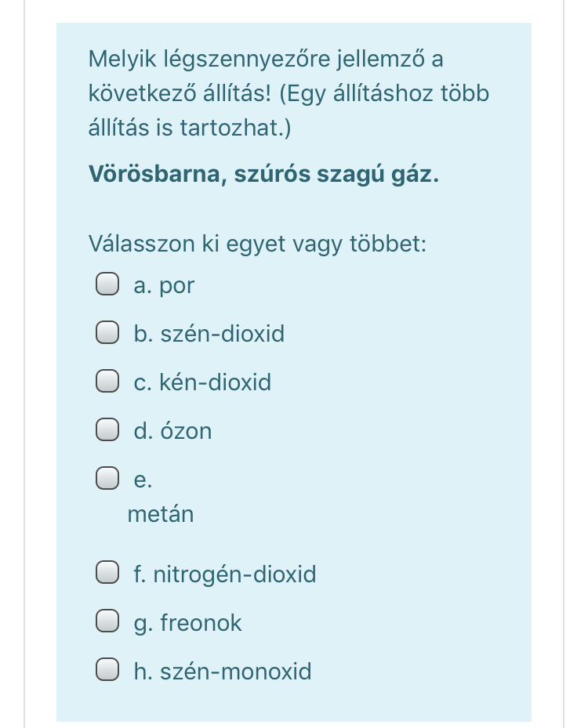Check the 'f. nitrogén-dioxid' checkbox

[x=107, y=574]
